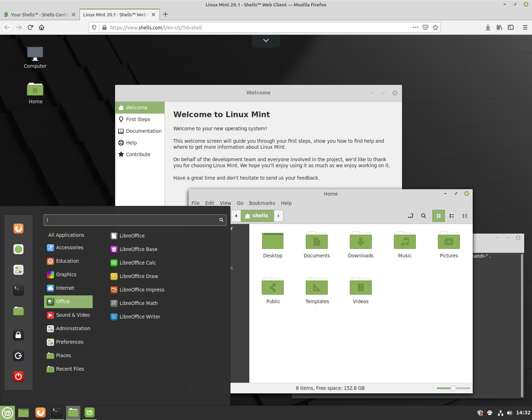The height and width of the screenshot is (420, 532).
Task: Open the Edit menu in Home window
Action: (x=210, y=203)
